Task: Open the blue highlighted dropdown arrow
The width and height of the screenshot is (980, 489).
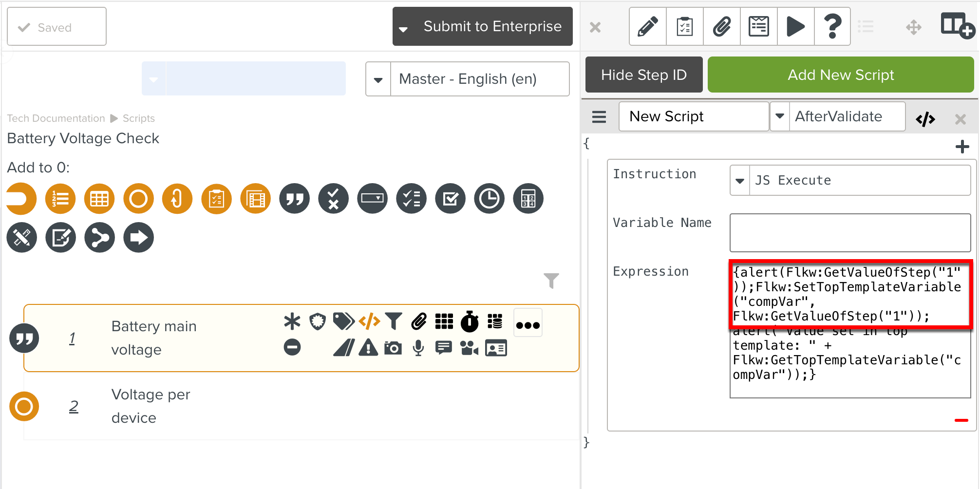Action: [x=154, y=79]
